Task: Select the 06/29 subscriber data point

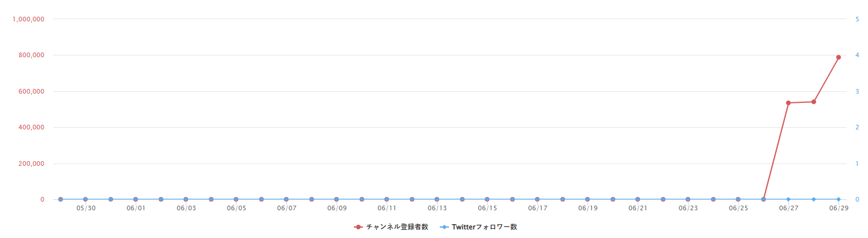Action: (838, 57)
